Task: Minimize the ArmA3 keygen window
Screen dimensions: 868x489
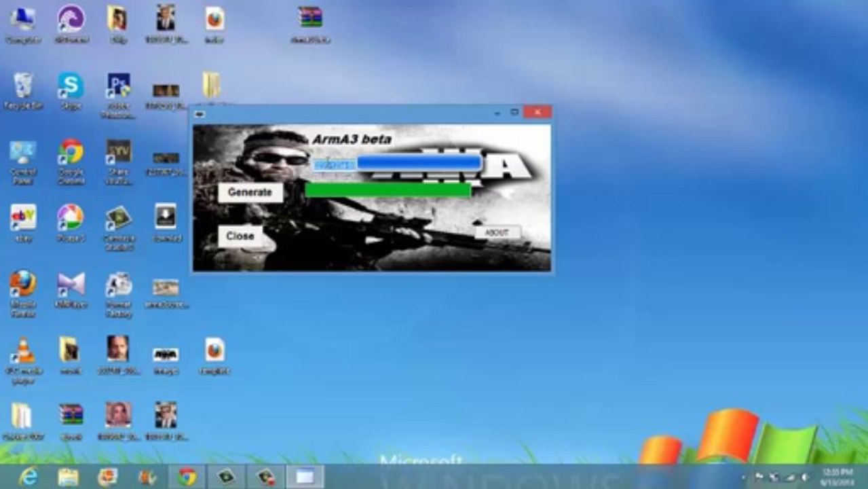Action: [x=497, y=112]
